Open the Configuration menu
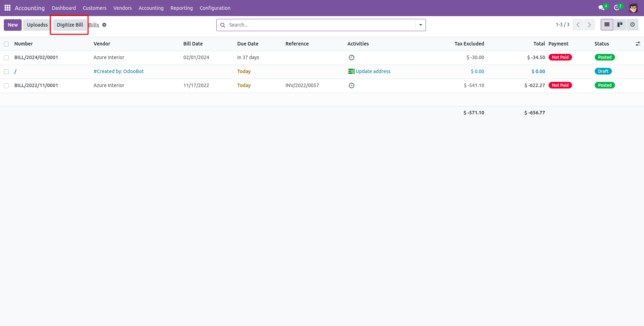The height and width of the screenshot is (326, 644). pos(215,8)
